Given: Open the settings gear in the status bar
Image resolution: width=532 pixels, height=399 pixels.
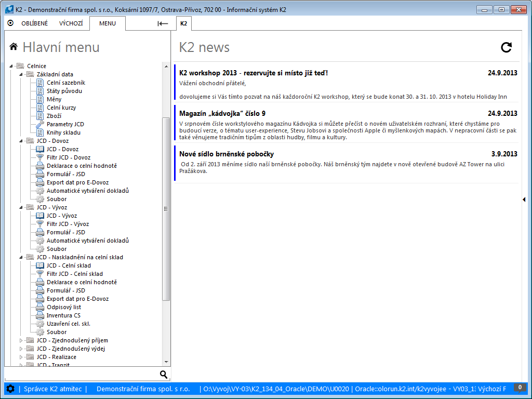Looking at the screenshot, I should (10, 389).
